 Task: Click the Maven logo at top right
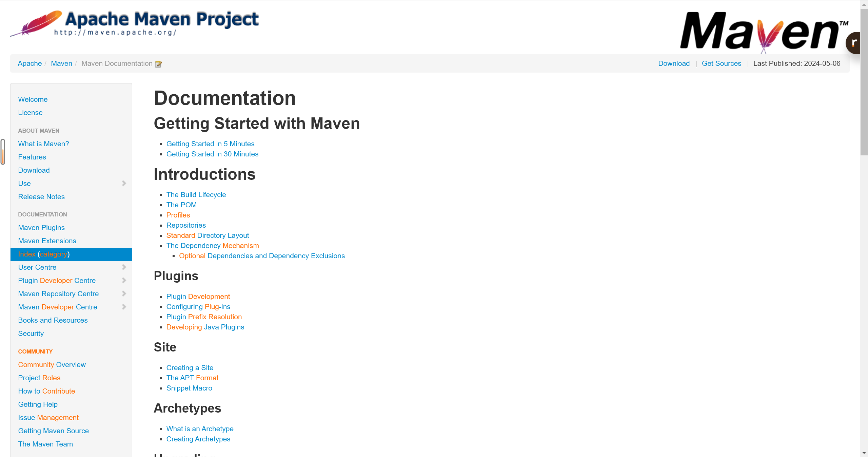point(764,31)
